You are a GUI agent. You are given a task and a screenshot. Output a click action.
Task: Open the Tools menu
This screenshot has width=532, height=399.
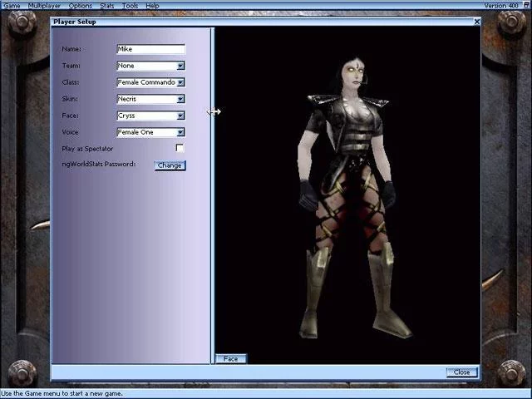pyautogui.click(x=131, y=6)
